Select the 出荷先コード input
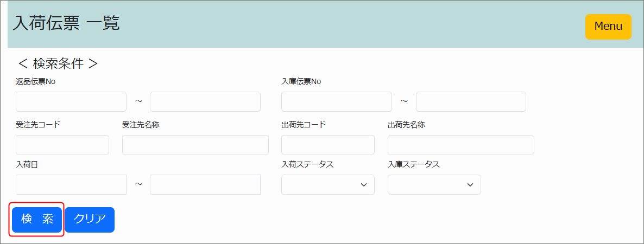Screen dimensions: 644x244 (x=328, y=145)
